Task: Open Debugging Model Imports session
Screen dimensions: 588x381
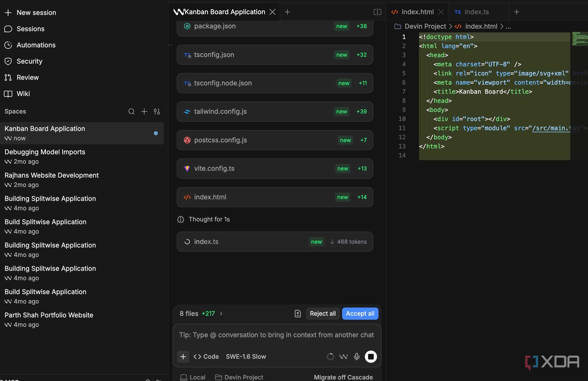Action: 82,157
